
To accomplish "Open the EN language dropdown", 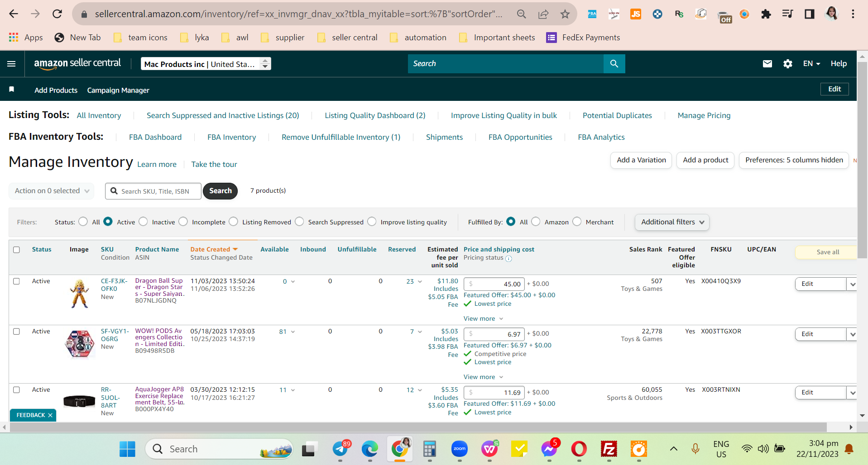I will click(811, 64).
